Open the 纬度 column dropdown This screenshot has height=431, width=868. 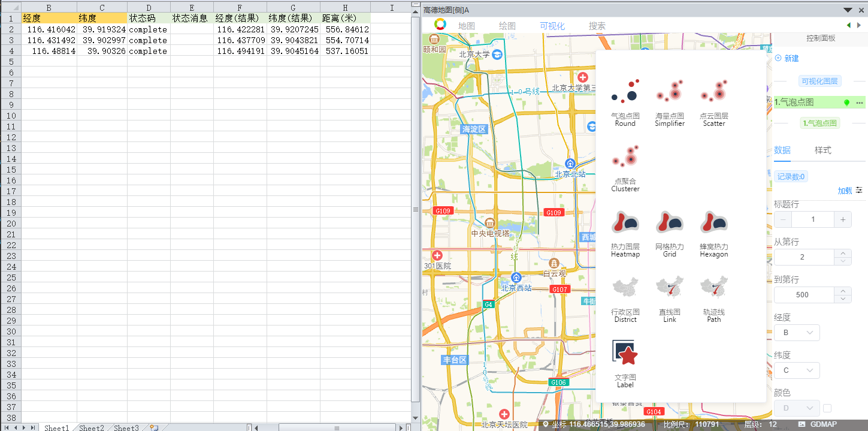[x=797, y=370]
